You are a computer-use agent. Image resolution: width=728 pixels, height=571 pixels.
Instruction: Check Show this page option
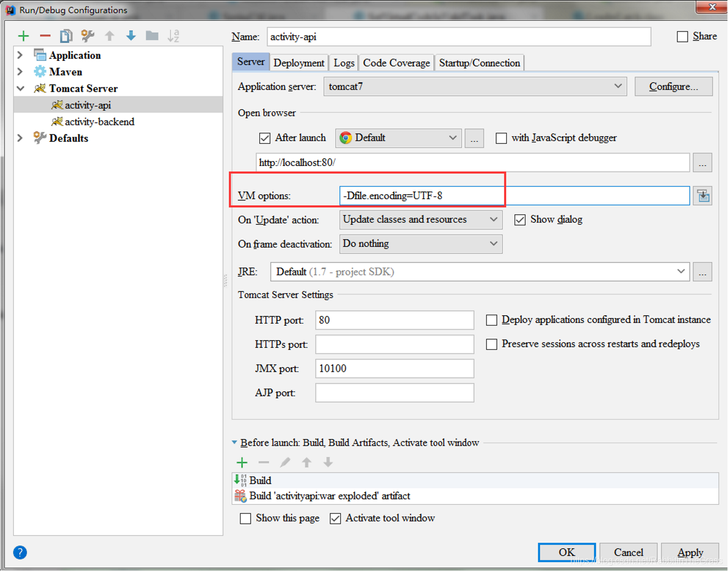point(246,518)
